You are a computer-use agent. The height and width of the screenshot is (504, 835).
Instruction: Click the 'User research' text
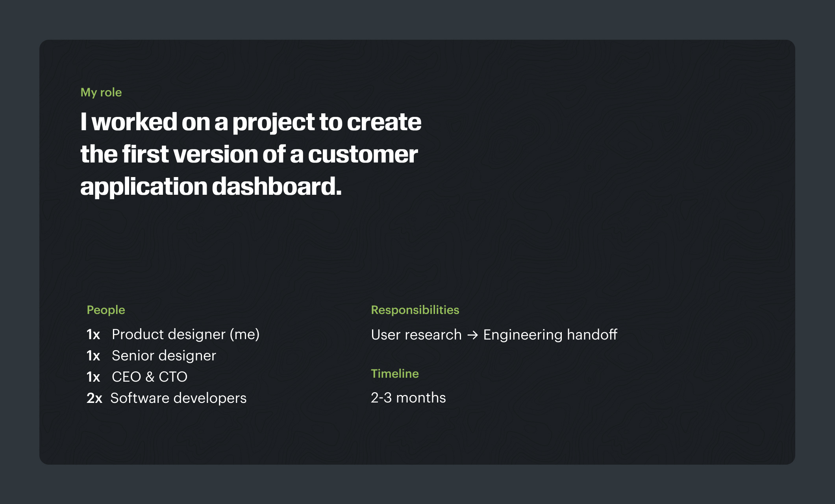(x=416, y=335)
